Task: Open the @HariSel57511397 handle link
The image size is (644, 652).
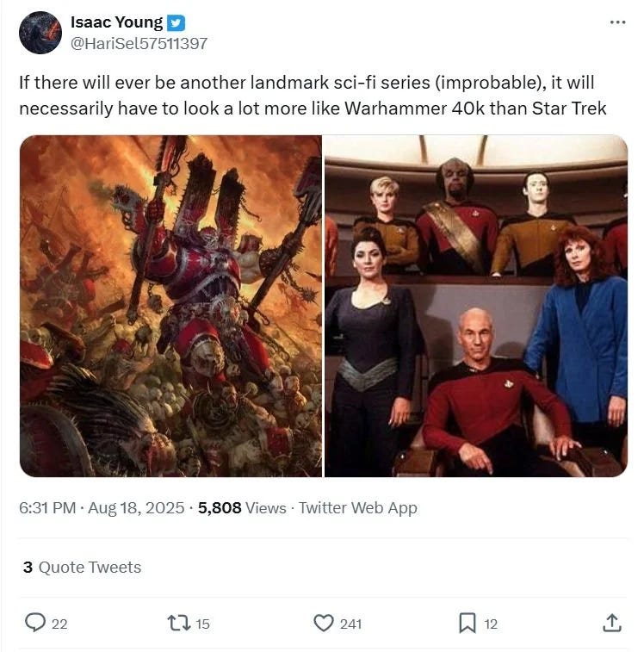Action: point(139,43)
